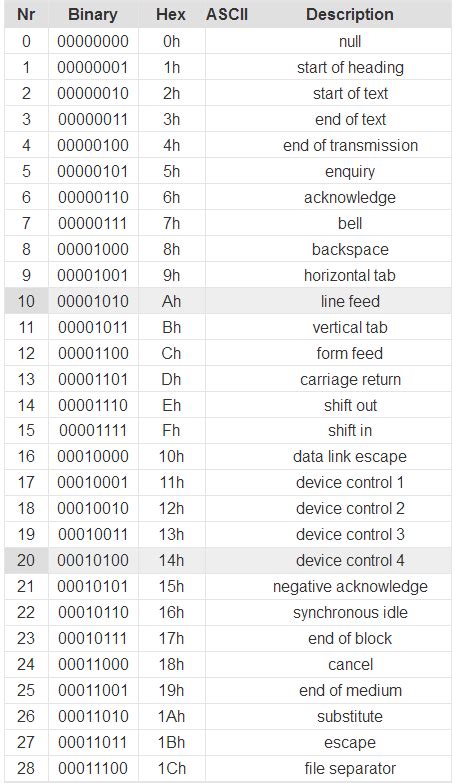
Task: Select hex value 14h
Action: click(171, 560)
